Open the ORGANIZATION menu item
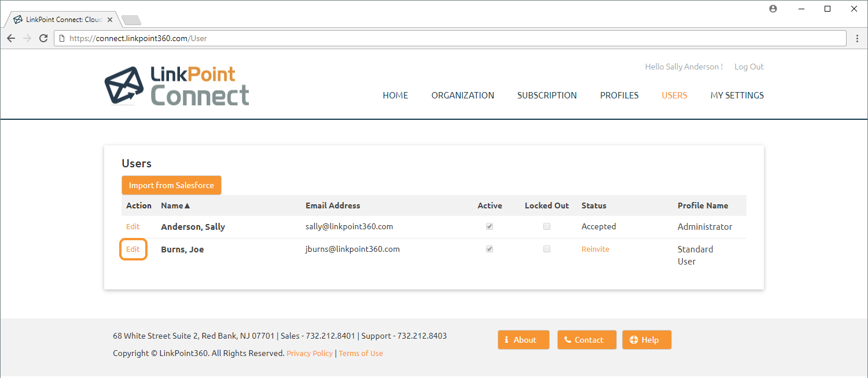Viewport: 868px width, 378px height. click(463, 96)
